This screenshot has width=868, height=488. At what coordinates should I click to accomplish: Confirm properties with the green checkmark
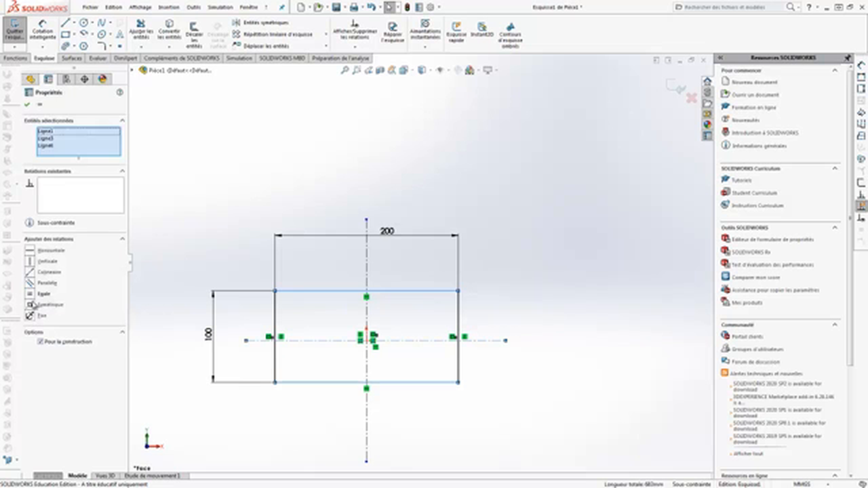(27, 104)
